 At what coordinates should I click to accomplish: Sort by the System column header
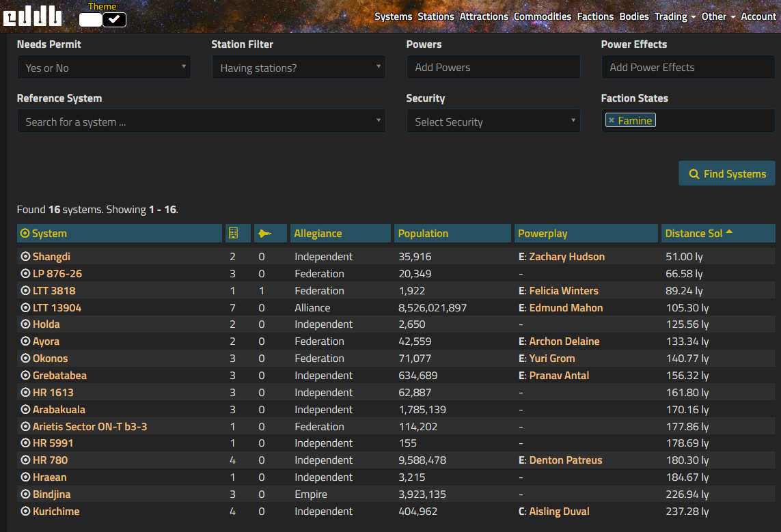click(x=120, y=234)
